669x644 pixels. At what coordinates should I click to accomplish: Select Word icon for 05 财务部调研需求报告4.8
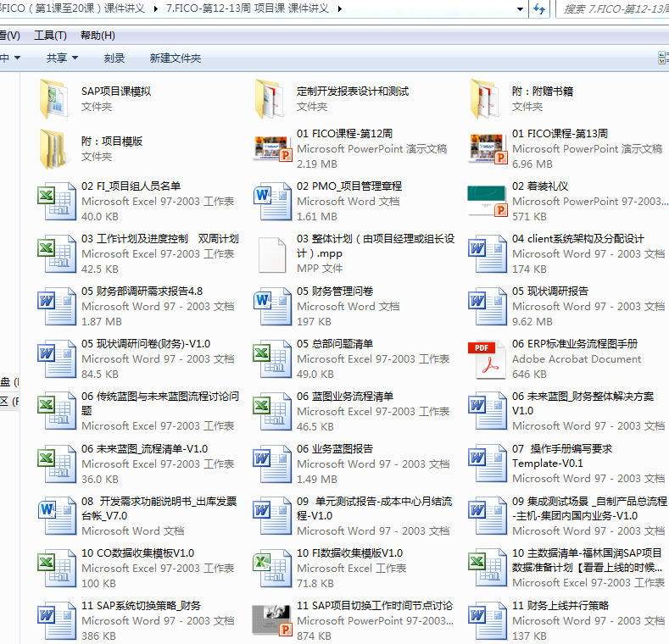point(57,306)
